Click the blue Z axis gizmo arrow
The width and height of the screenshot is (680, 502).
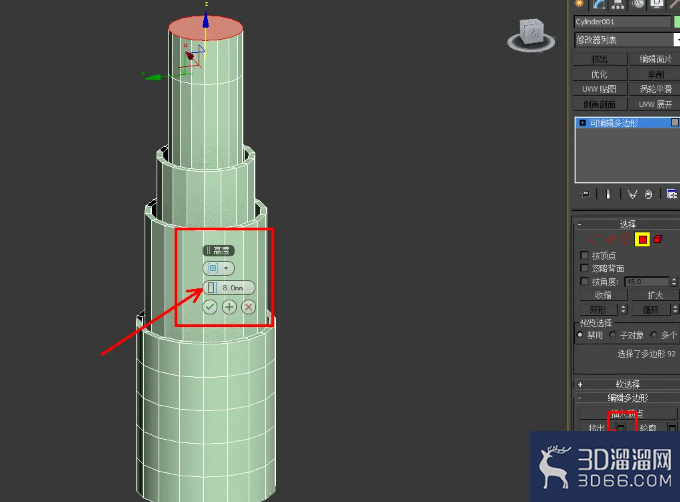[206, 20]
